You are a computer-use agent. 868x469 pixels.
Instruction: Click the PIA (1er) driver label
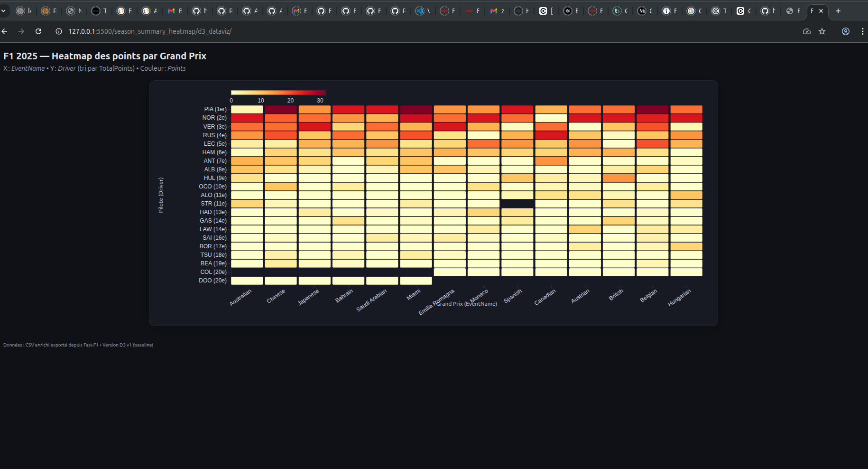point(215,109)
